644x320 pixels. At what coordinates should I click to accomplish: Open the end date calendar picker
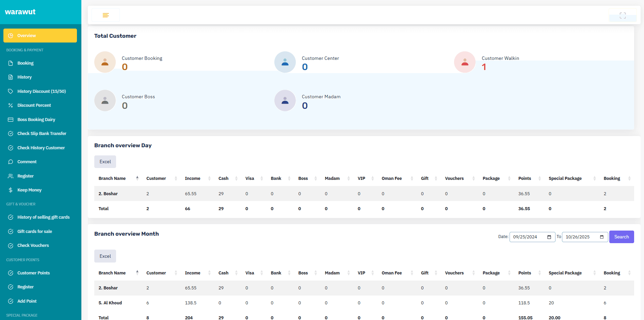point(602,237)
